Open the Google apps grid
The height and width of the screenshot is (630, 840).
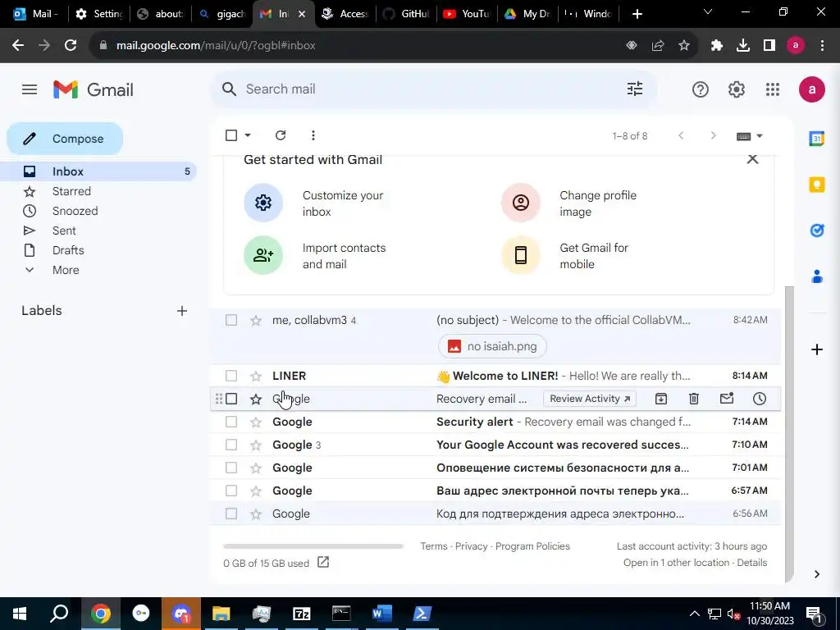[773, 89]
